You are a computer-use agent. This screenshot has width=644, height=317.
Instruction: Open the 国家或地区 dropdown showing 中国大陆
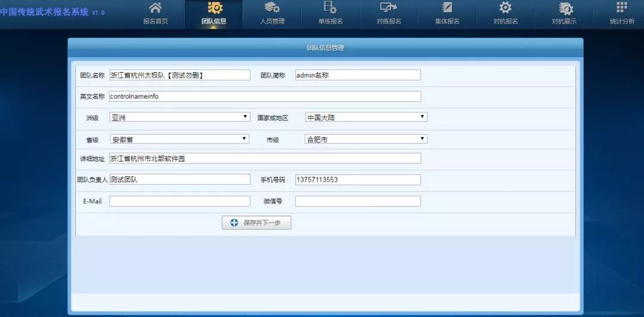click(x=366, y=117)
